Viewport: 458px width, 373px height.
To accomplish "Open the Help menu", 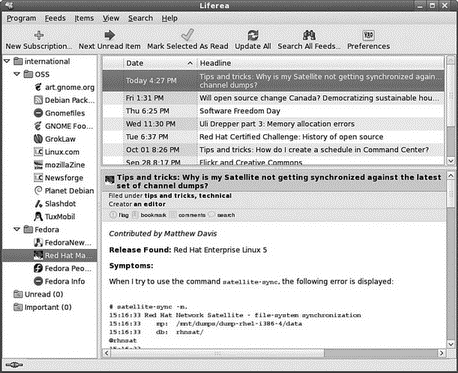I will (x=170, y=18).
